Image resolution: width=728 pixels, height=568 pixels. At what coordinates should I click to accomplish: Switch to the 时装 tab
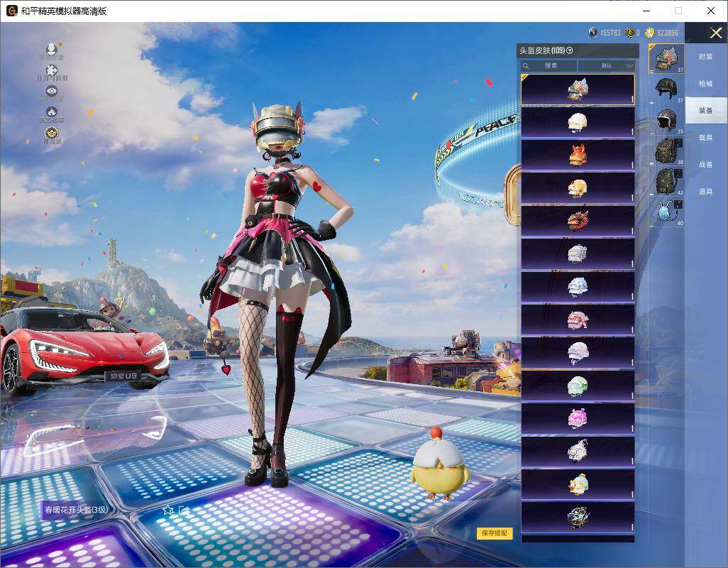click(706, 57)
